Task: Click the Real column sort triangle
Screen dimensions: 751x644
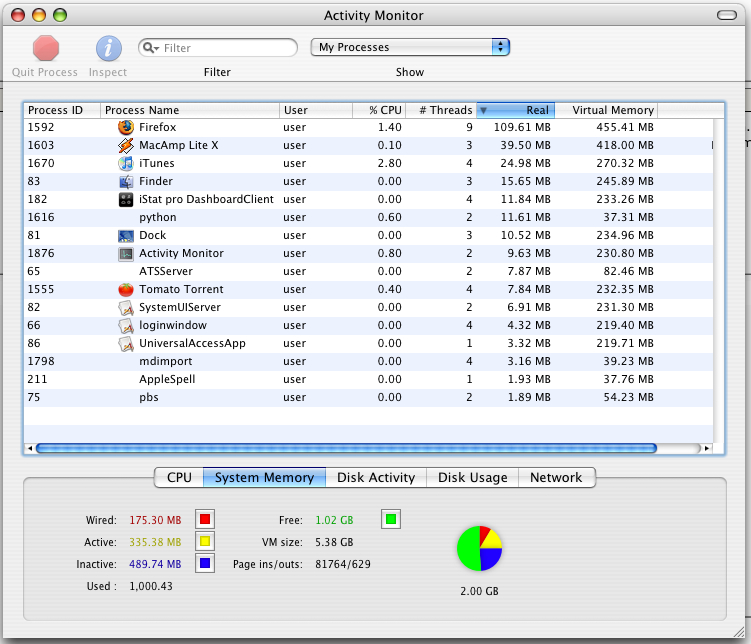Action: pyautogui.click(x=484, y=111)
